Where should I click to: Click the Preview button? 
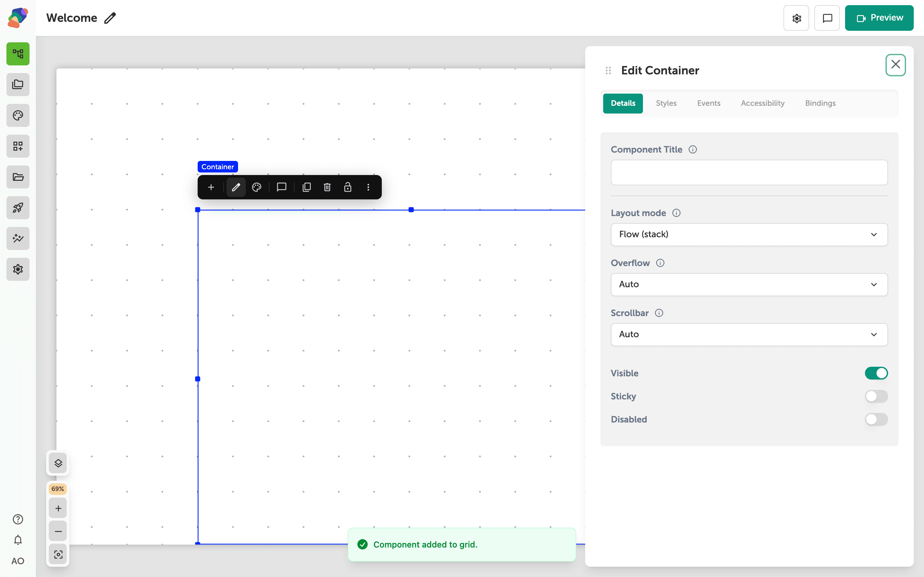879,18
